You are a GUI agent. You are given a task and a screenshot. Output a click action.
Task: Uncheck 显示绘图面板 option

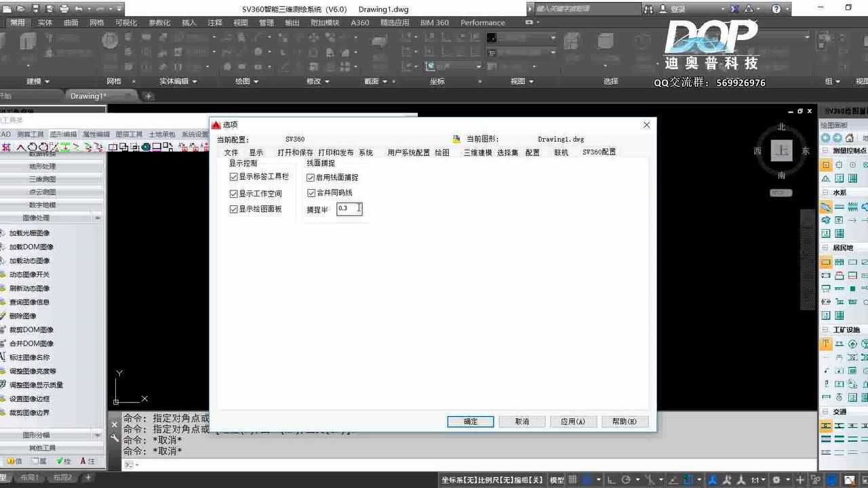[233, 209]
